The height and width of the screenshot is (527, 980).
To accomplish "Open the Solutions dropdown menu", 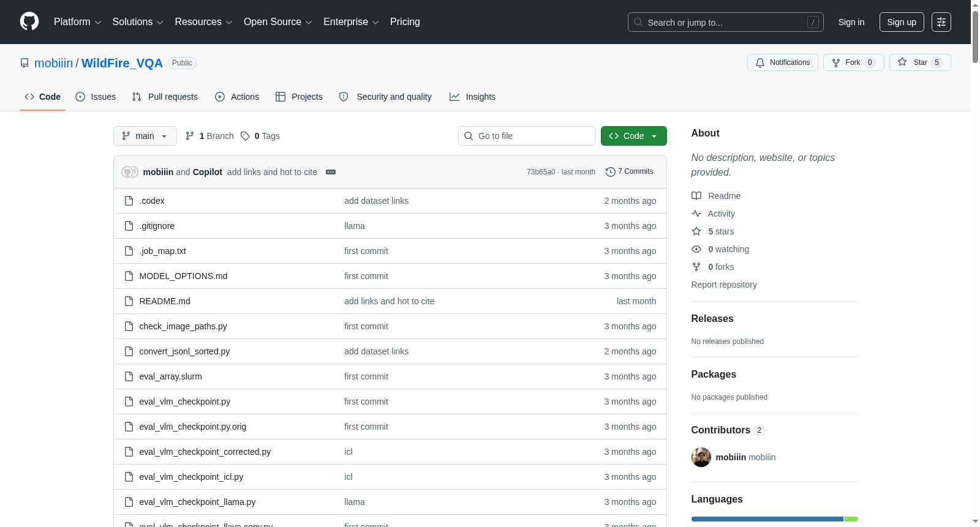I will (x=138, y=22).
